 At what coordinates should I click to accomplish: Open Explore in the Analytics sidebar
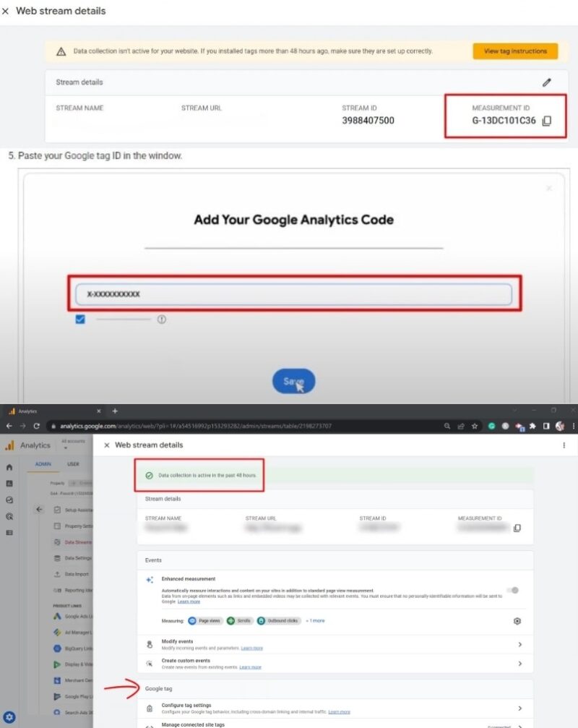[9, 500]
